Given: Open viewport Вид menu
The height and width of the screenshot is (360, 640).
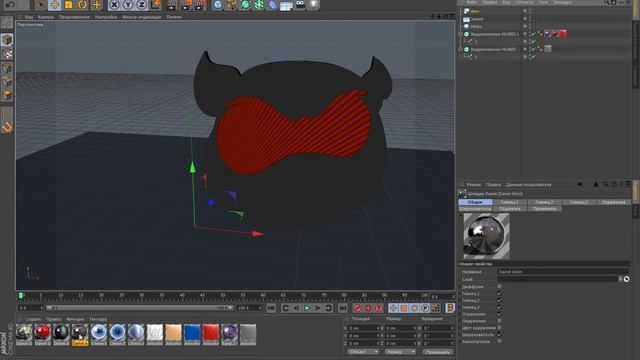Looking at the screenshot, I should (29, 17).
